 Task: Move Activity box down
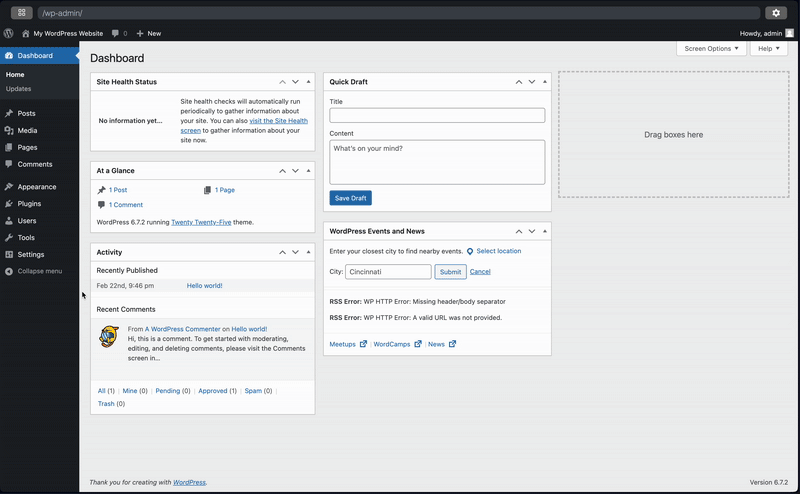click(x=295, y=252)
